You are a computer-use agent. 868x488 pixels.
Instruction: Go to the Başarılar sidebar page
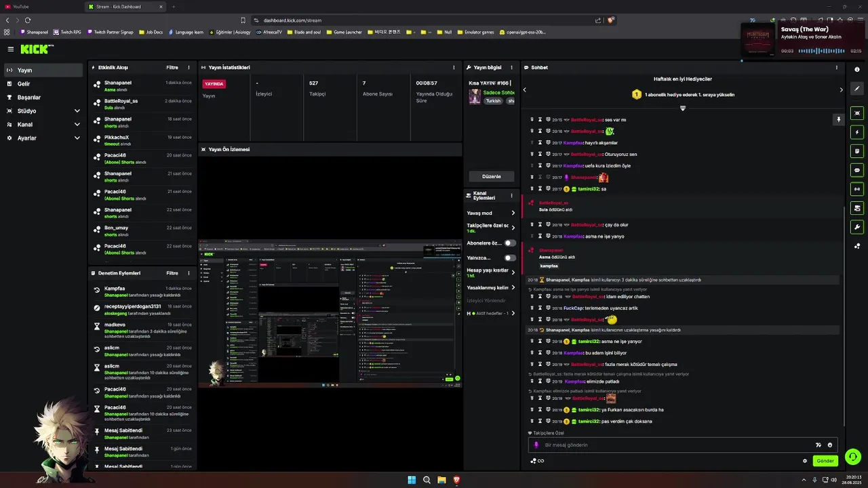43,97
